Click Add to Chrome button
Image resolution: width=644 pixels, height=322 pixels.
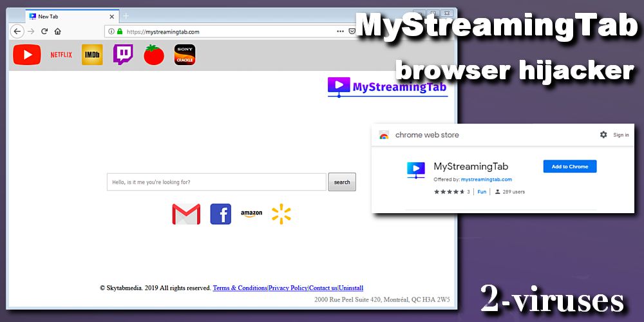(x=570, y=166)
